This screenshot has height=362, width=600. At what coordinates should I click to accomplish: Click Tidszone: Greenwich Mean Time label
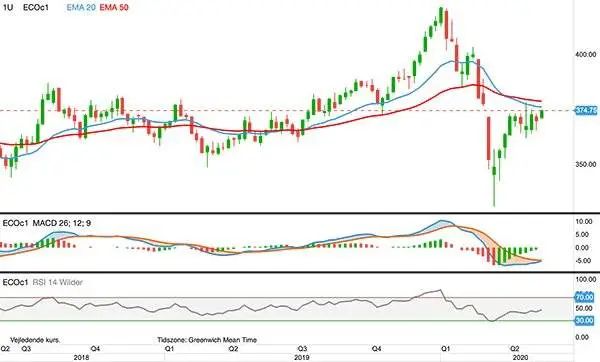pos(207,340)
